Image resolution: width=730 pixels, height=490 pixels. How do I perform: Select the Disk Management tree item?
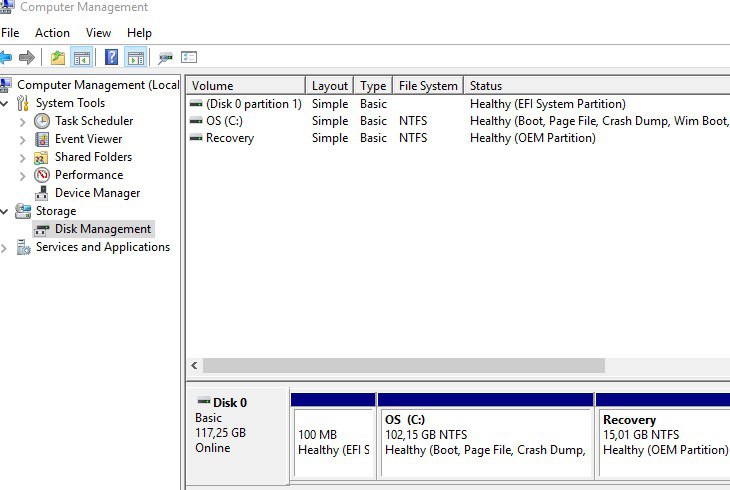click(x=103, y=229)
